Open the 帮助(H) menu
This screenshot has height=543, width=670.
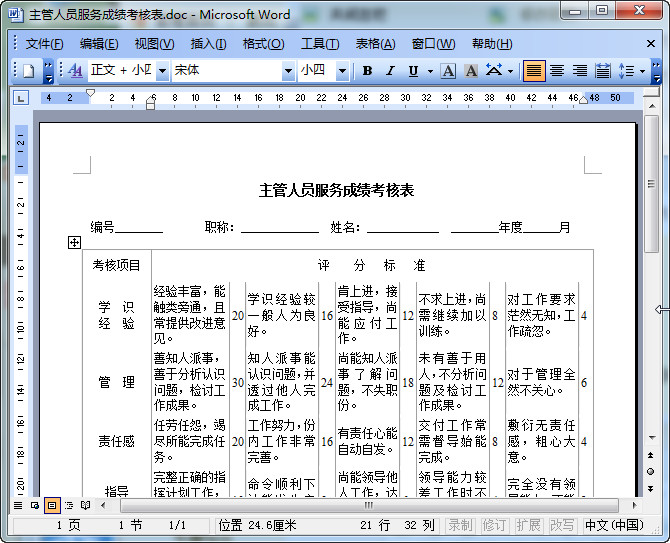492,44
